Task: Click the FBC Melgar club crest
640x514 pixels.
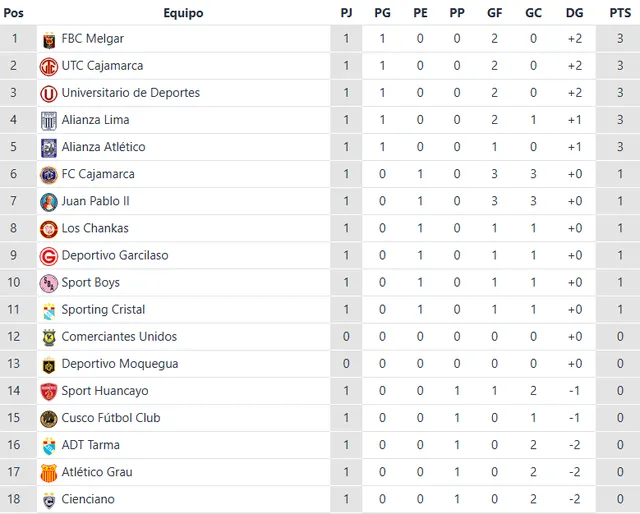Action: pyautogui.click(x=48, y=39)
